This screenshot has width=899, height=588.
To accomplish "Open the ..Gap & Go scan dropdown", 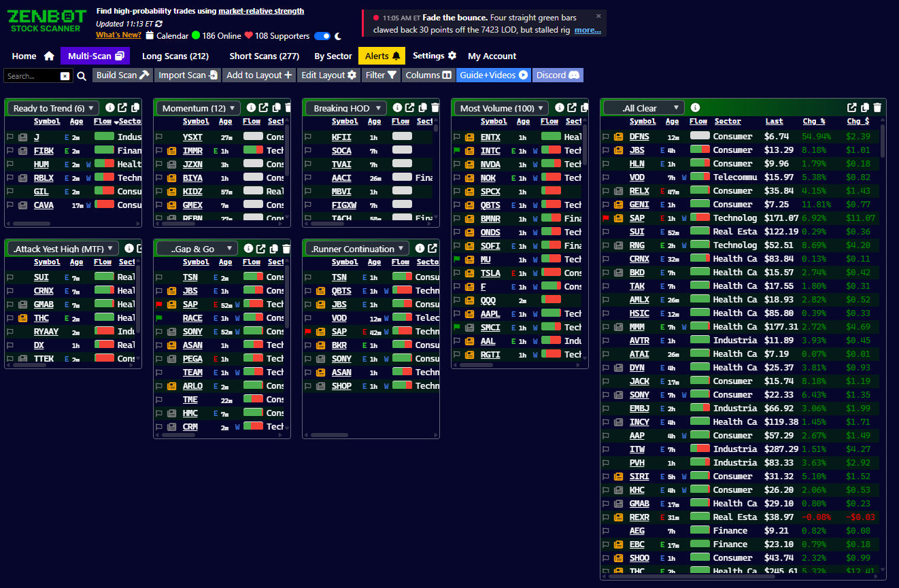I will tap(197, 249).
